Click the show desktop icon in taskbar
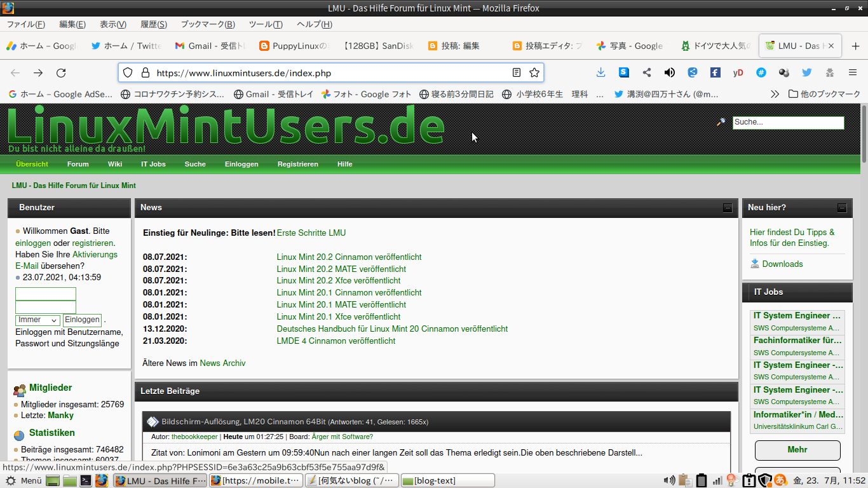This screenshot has width=868, height=488. (53, 480)
